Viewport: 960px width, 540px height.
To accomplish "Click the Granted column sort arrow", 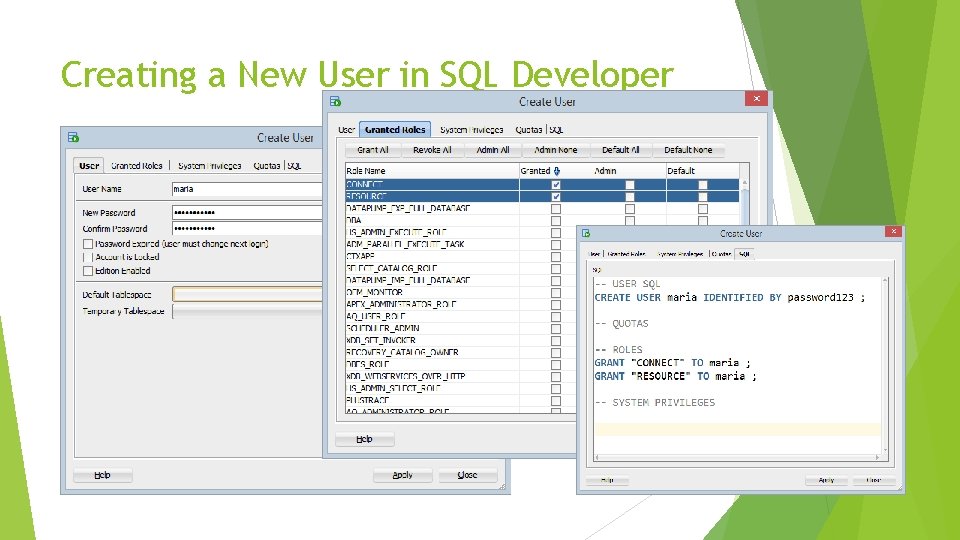I will tap(557, 171).
